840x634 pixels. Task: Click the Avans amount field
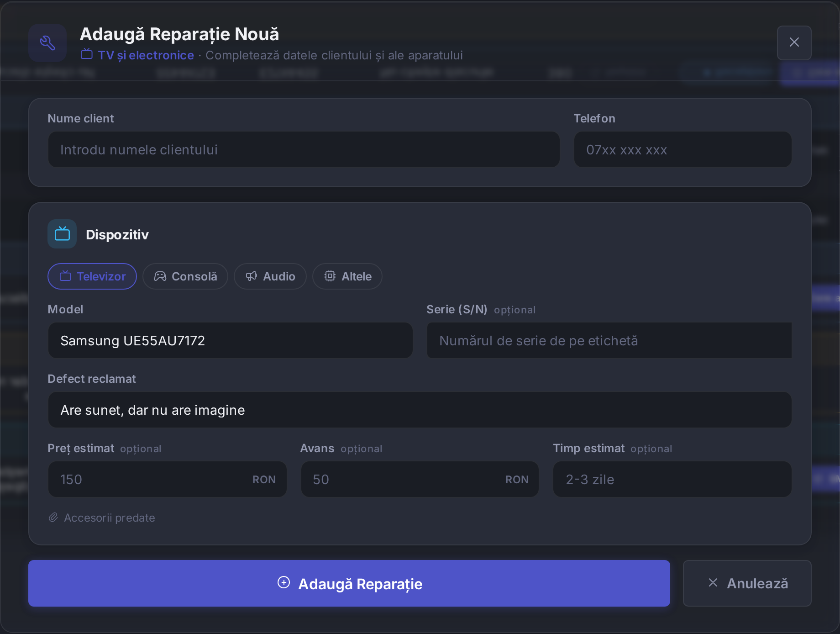[x=420, y=479]
